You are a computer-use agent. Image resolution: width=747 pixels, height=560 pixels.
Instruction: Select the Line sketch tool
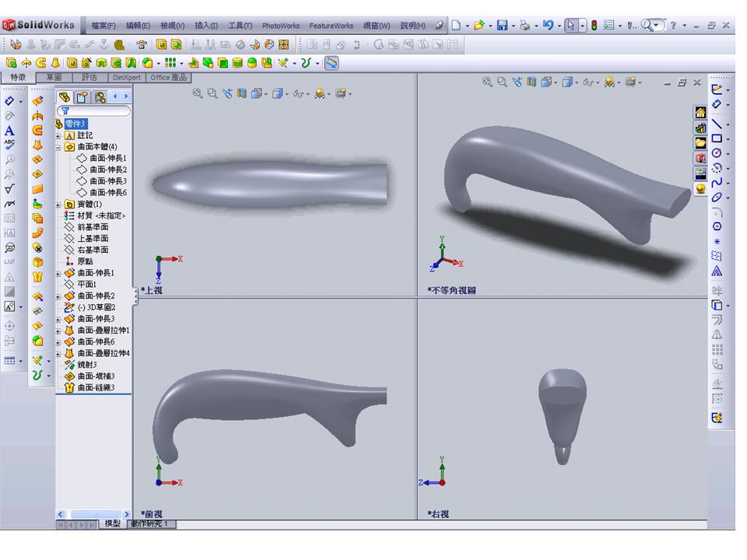click(x=717, y=124)
